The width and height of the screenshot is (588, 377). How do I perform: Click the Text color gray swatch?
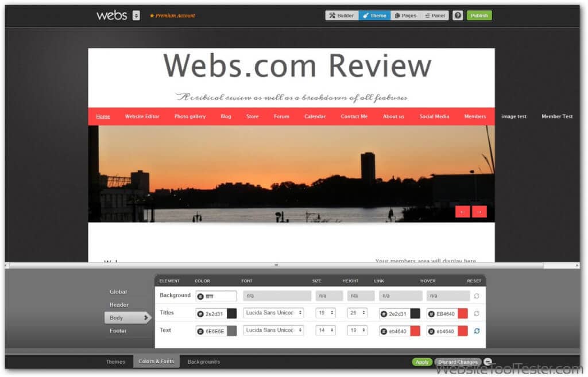232,331
